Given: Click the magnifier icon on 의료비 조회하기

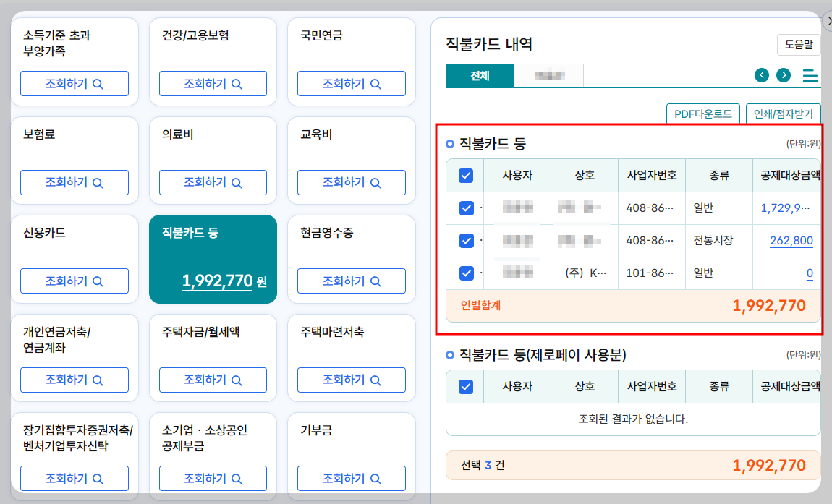Looking at the screenshot, I should (237, 182).
